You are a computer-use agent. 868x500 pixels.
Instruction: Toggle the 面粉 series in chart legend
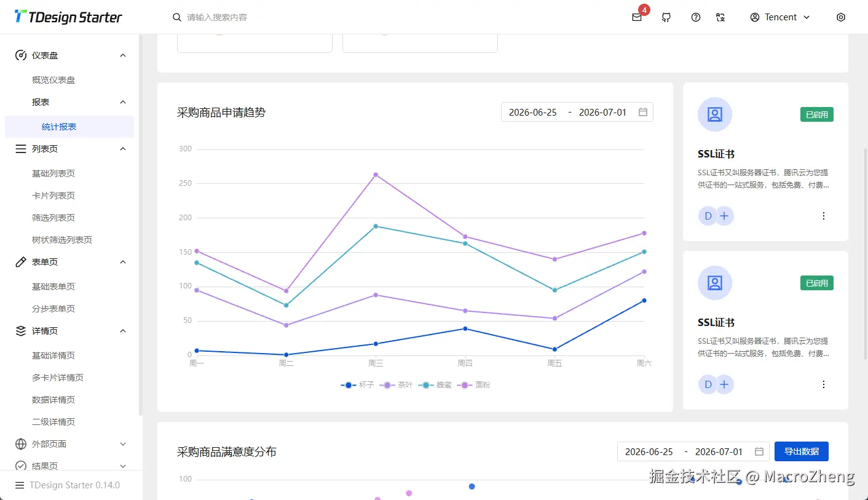473,385
